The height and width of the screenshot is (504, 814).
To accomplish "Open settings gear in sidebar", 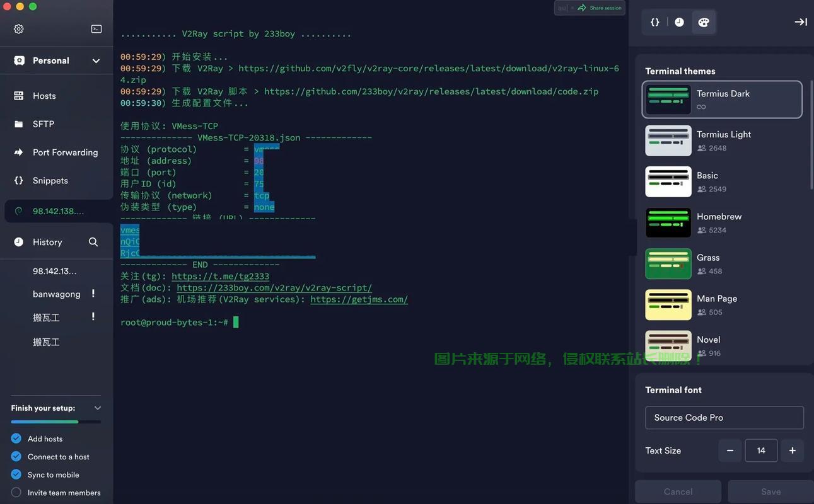I will 19,29.
